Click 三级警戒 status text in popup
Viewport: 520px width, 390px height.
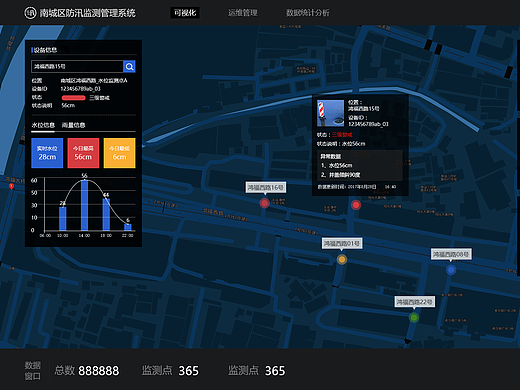(x=342, y=135)
